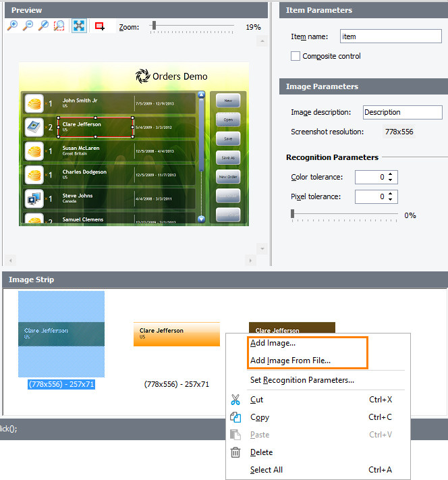Viewport: 448px width, 480px height.
Task: Click the Cut scissors icon
Action: [x=235, y=400]
